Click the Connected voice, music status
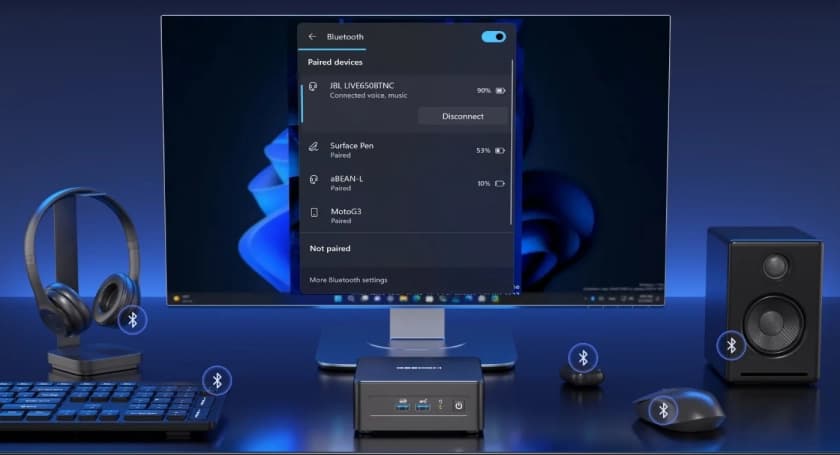This screenshot has height=455, width=840. [368, 95]
